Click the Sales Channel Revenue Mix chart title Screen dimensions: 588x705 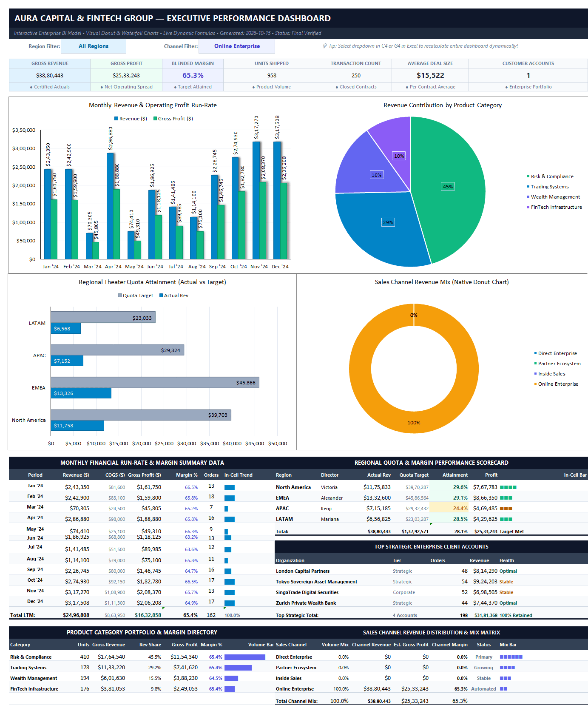click(x=442, y=282)
